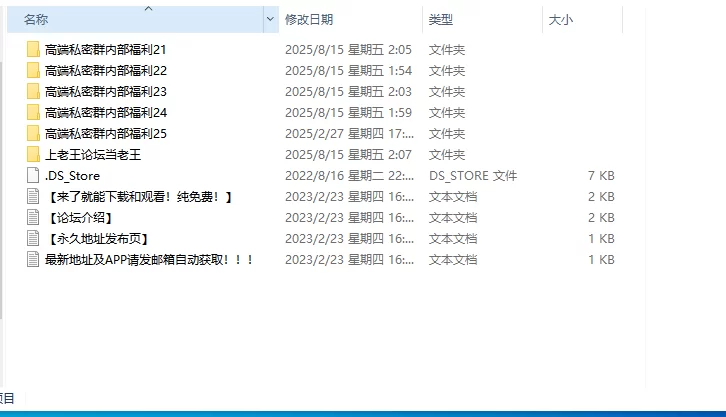Click folder icon of 高端私密群内部福利21
Image resolution: width=726 pixels, height=417 pixels.
point(33,50)
